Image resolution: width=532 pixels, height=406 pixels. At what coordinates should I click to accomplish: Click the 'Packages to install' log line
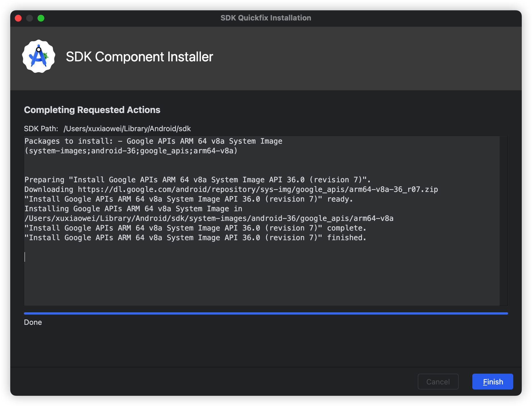point(153,141)
